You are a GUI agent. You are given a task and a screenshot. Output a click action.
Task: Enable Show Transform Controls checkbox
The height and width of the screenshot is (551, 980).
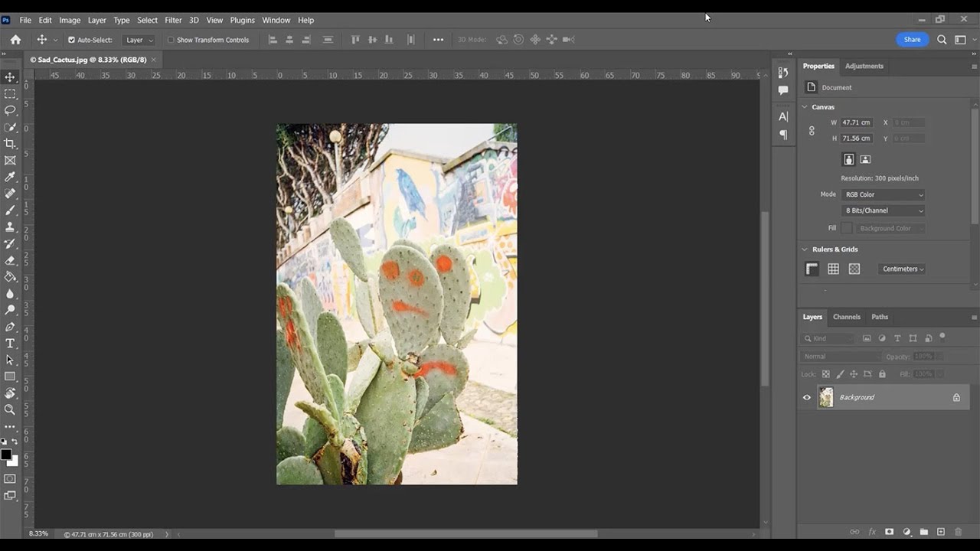coord(171,40)
